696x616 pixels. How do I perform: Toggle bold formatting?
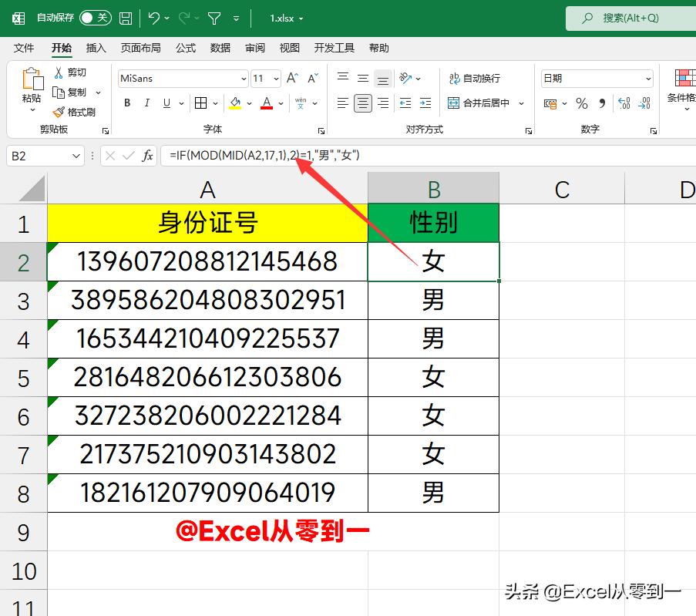pos(126,103)
